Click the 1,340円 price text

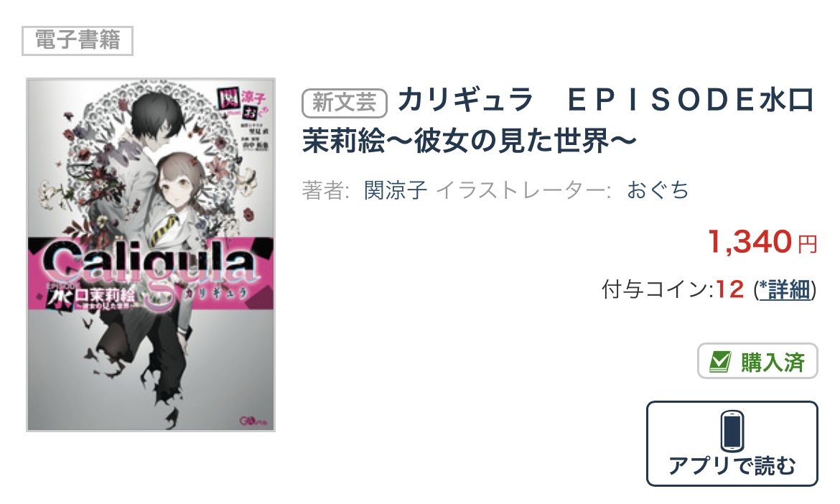[762, 242]
